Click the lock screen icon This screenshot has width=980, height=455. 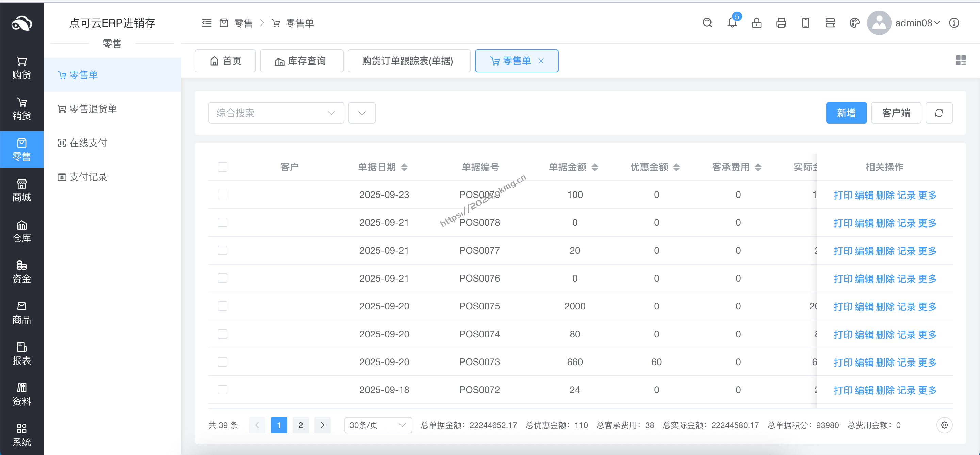point(757,23)
